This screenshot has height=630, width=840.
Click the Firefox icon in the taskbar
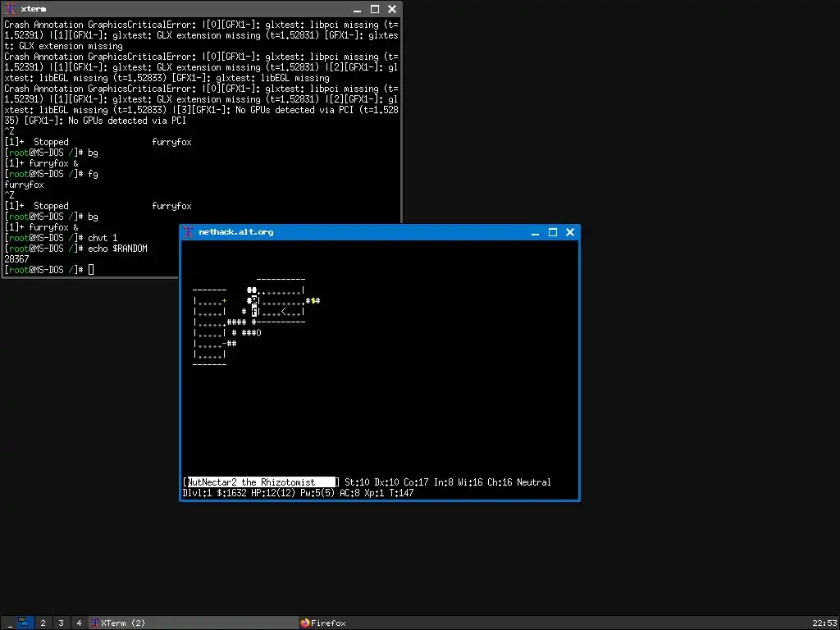click(x=305, y=623)
